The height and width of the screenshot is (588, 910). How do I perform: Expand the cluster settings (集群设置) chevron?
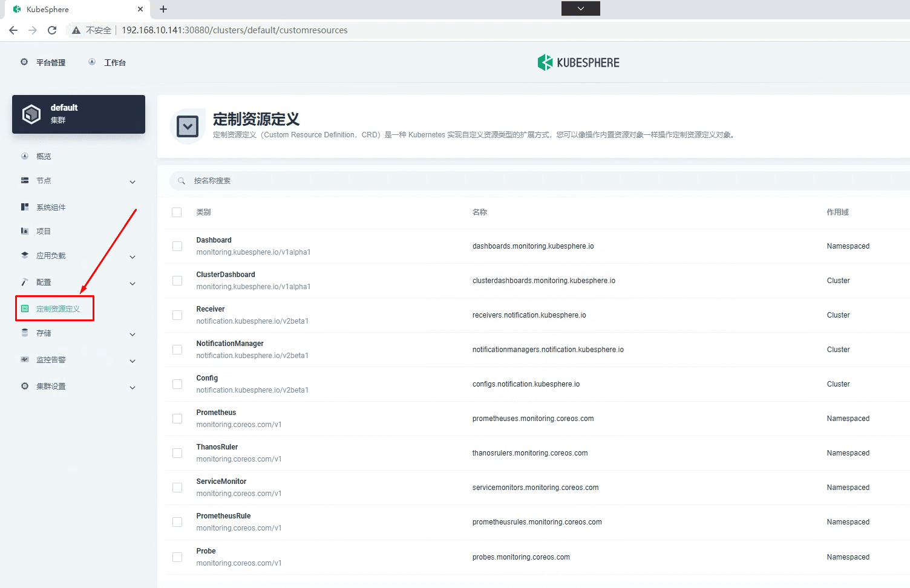pyautogui.click(x=133, y=388)
